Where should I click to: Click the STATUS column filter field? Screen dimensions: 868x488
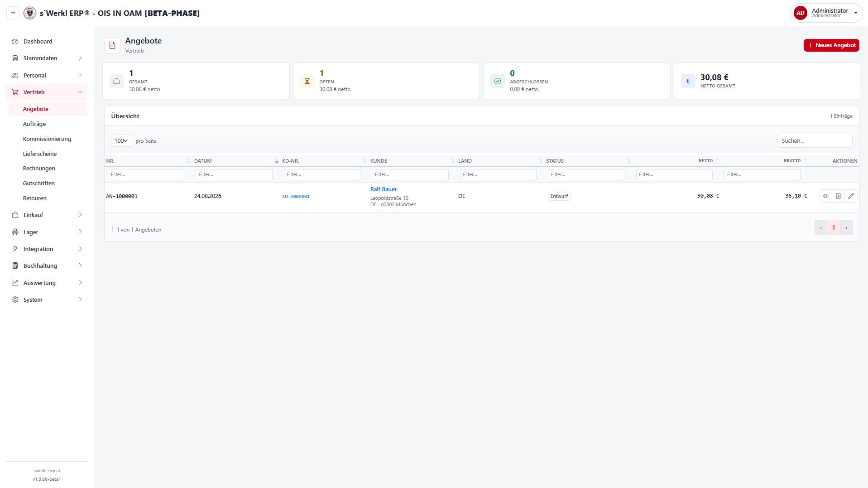click(586, 174)
